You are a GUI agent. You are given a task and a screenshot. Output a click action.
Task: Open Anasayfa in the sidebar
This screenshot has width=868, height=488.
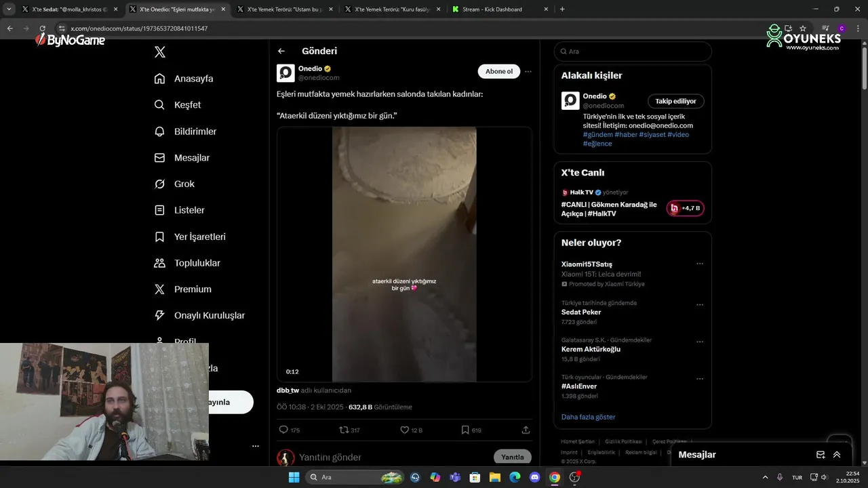[184, 79]
